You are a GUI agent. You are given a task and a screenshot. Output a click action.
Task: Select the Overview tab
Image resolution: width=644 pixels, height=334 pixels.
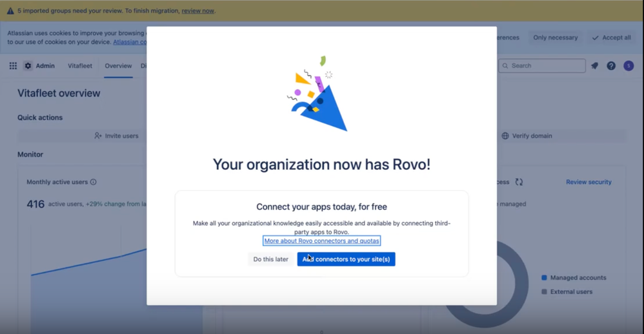coord(118,66)
